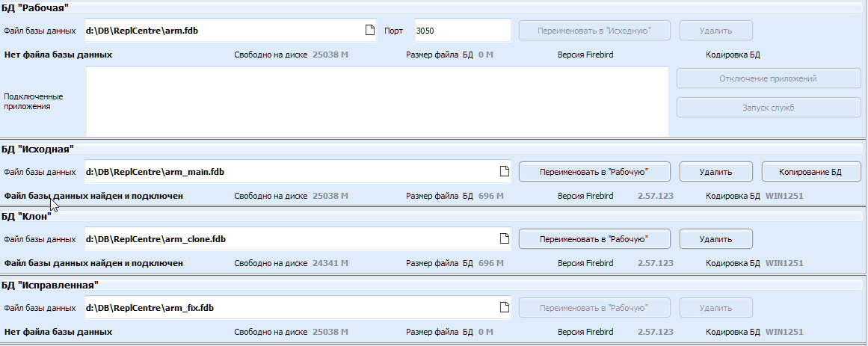Click encoding value WIN1251 in Клон
Image resolution: width=868 pixels, height=346 pixels.
coord(784,263)
